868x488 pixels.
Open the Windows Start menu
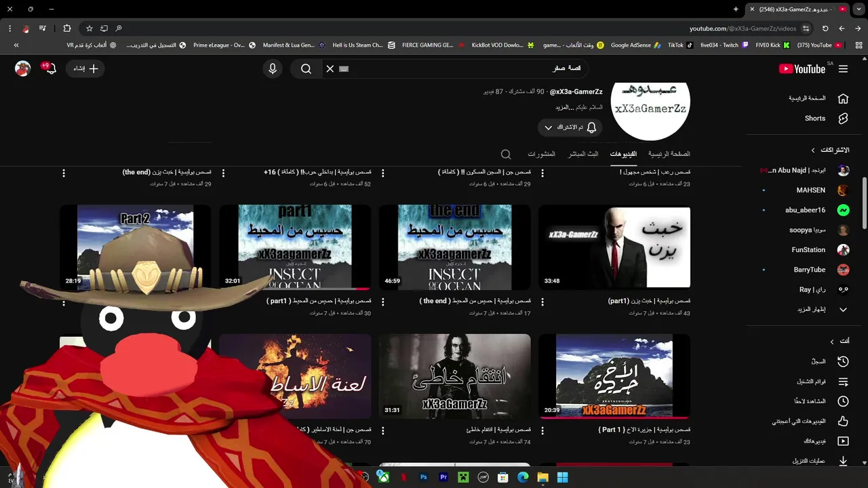562,478
